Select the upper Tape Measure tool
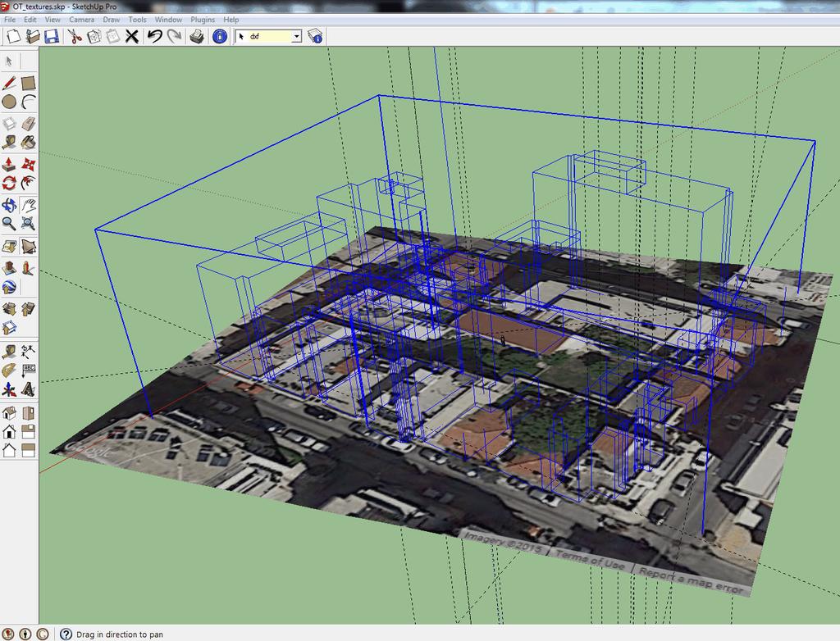This screenshot has height=641, width=840. click(x=9, y=143)
